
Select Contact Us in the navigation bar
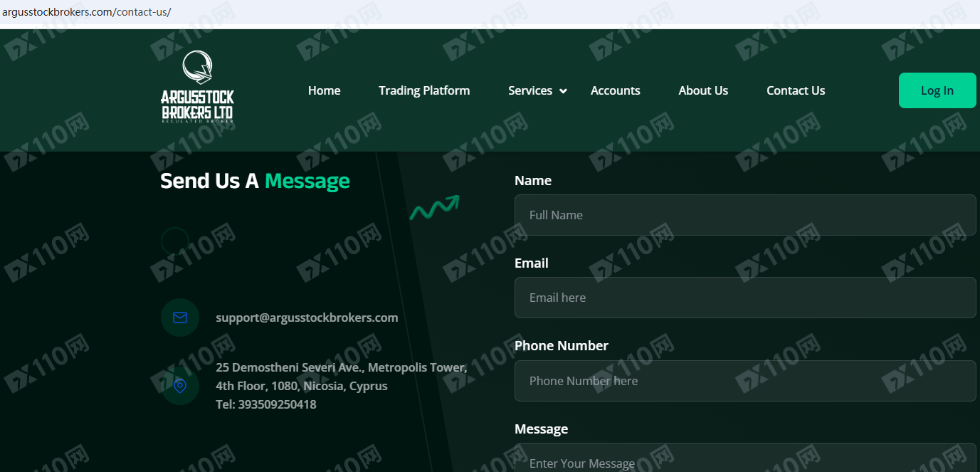click(796, 90)
